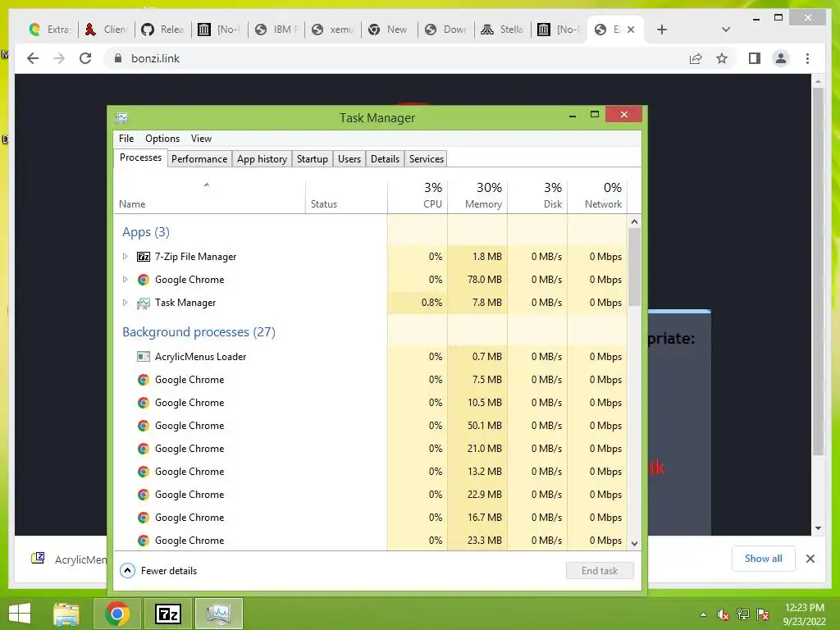The width and height of the screenshot is (840, 630).
Task: Sort by the Disk column header
Action: pyautogui.click(x=538, y=195)
